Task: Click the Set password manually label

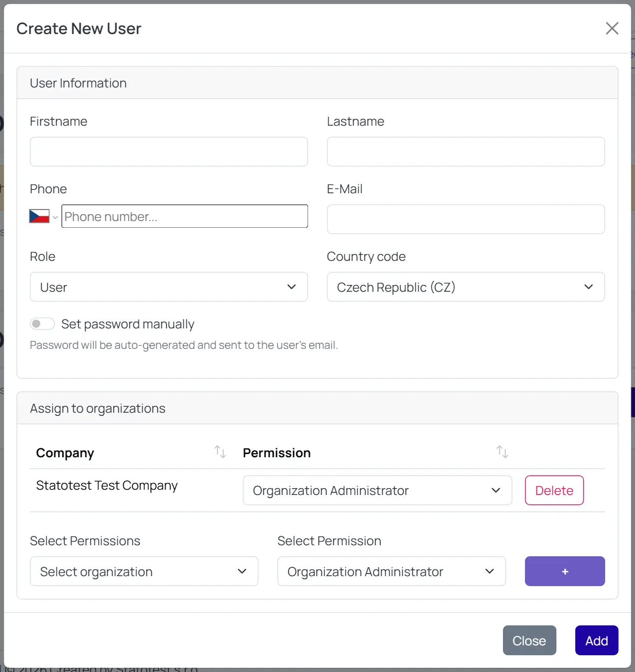Action: click(128, 324)
